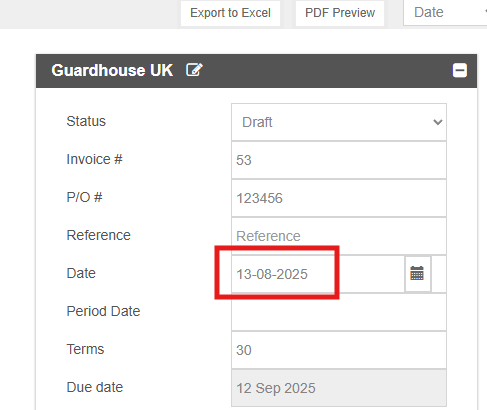Click the Guardhouse UK panel title

(x=112, y=70)
